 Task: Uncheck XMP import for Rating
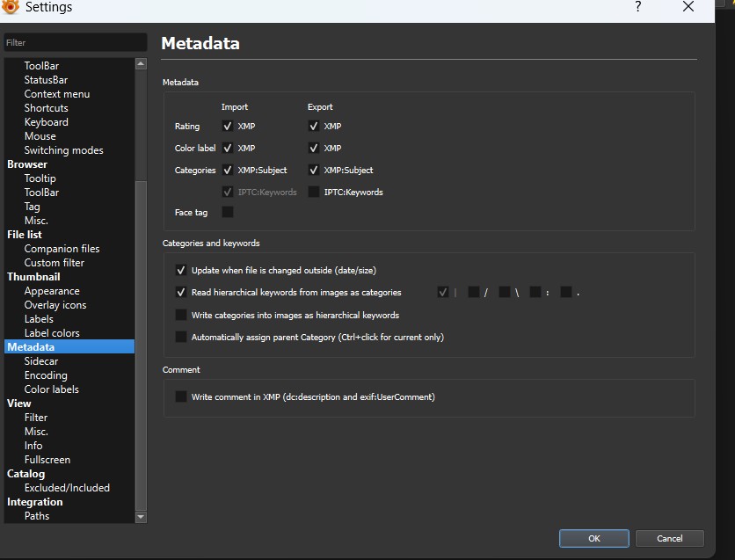pyautogui.click(x=227, y=126)
